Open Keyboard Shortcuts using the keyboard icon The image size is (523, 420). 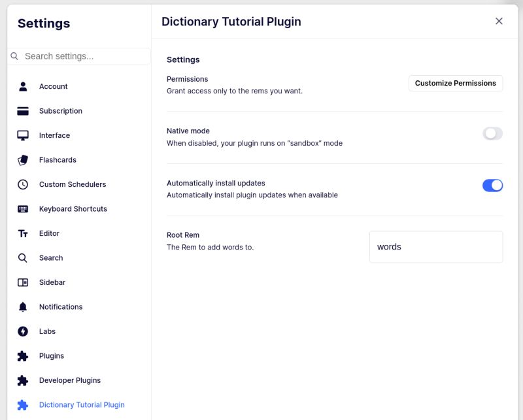24,209
